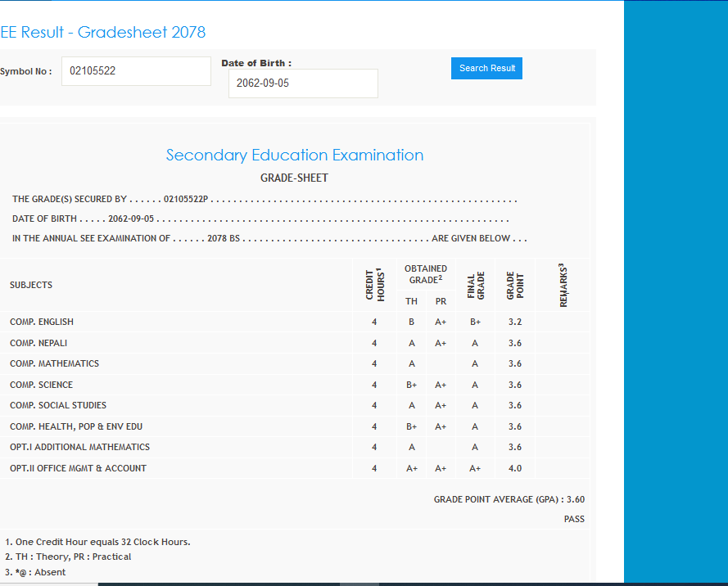Click the Secondary Education Examination title
This screenshot has width=728, height=586.
tap(295, 156)
